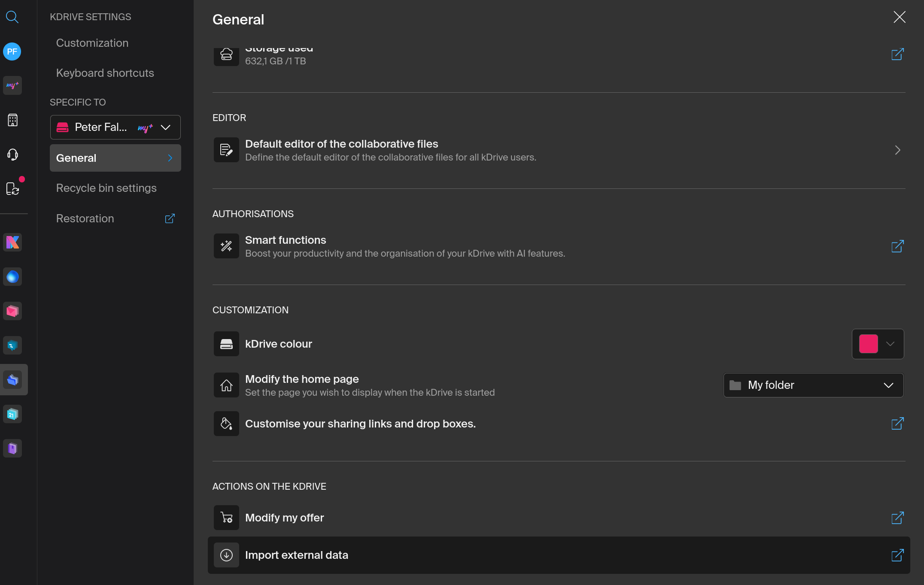This screenshot has height=585, width=924.
Task: Open the calendar app icon
Action: pos(12,414)
